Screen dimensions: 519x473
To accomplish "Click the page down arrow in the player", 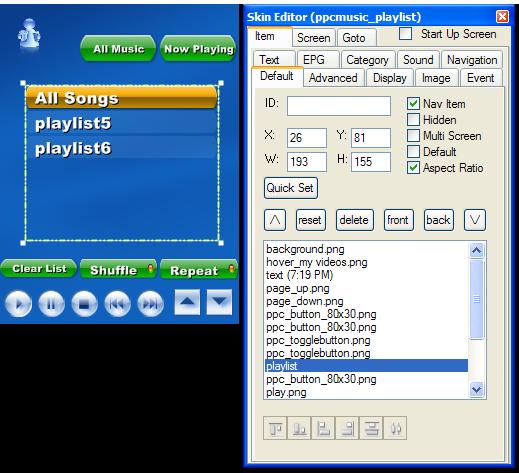I will point(219,302).
